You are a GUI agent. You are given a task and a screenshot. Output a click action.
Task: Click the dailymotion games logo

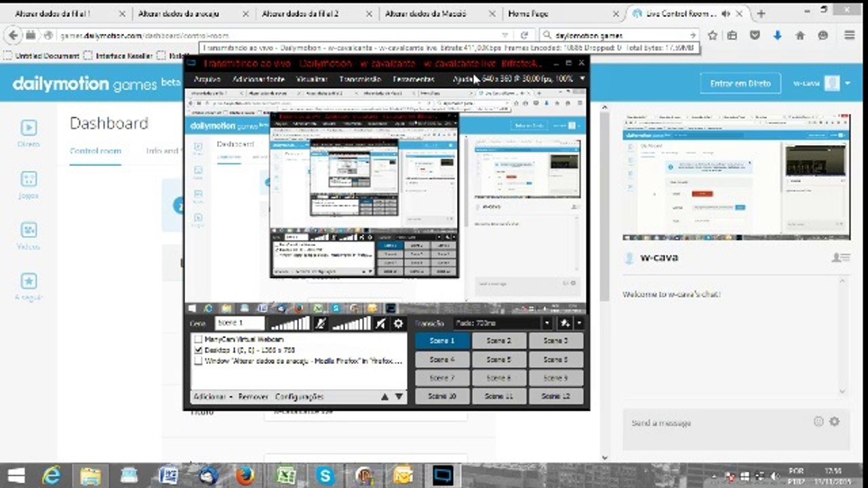[96, 83]
